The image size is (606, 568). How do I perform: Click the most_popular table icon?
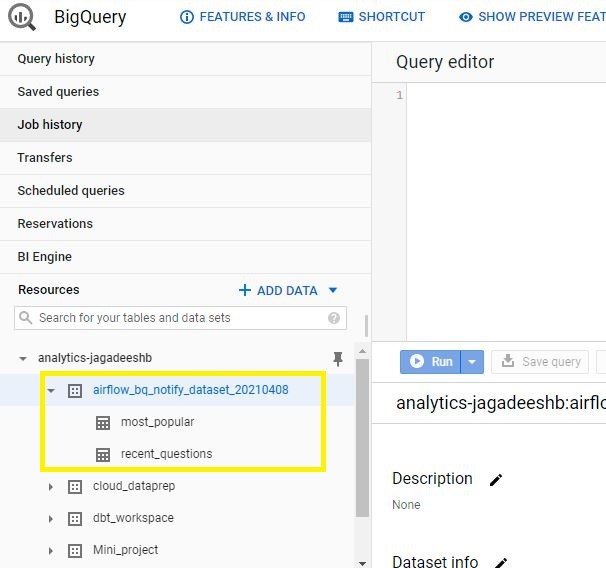[102, 422]
